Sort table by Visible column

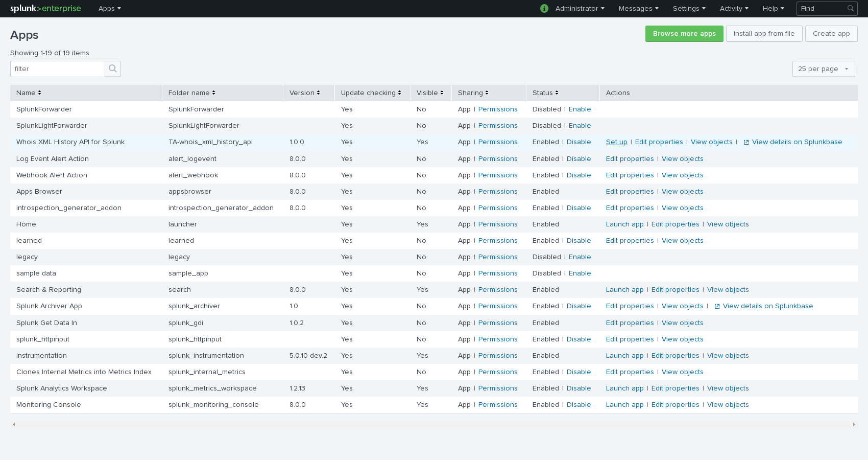coord(430,93)
